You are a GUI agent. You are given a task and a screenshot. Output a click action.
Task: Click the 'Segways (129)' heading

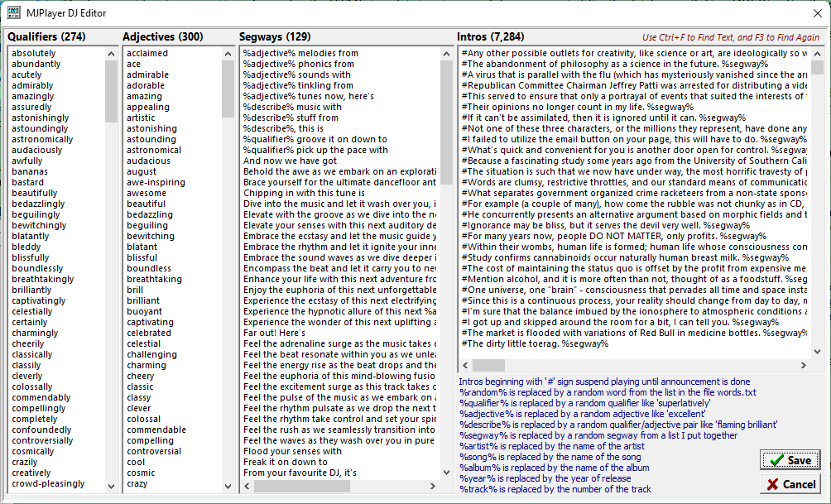pyautogui.click(x=275, y=36)
